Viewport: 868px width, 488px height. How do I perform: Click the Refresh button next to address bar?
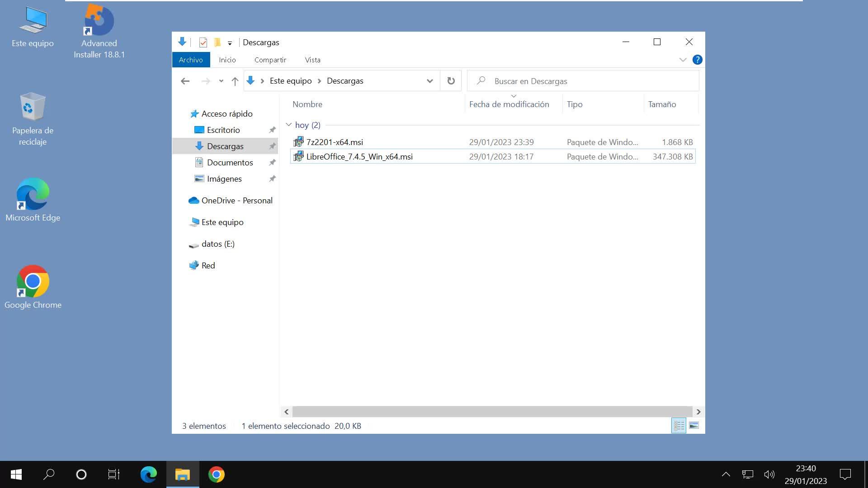(451, 81)
